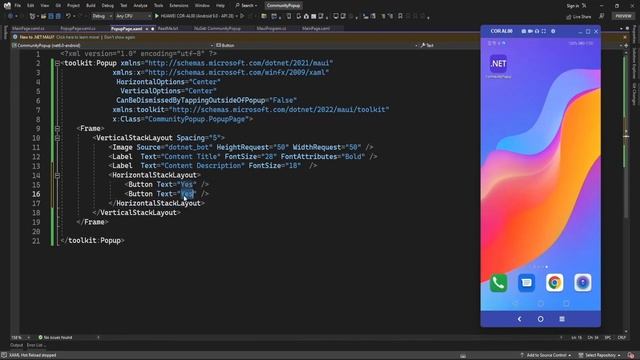The height and width of the screenshot is (360, 640).
Task: Click emulator headphone audio icon
Action: tap(537, 31)
